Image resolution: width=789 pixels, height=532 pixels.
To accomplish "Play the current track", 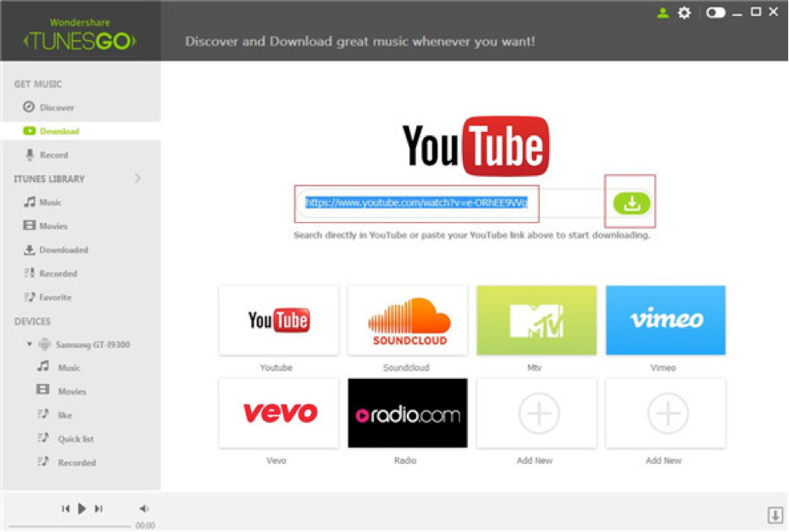I will [82, 508].
